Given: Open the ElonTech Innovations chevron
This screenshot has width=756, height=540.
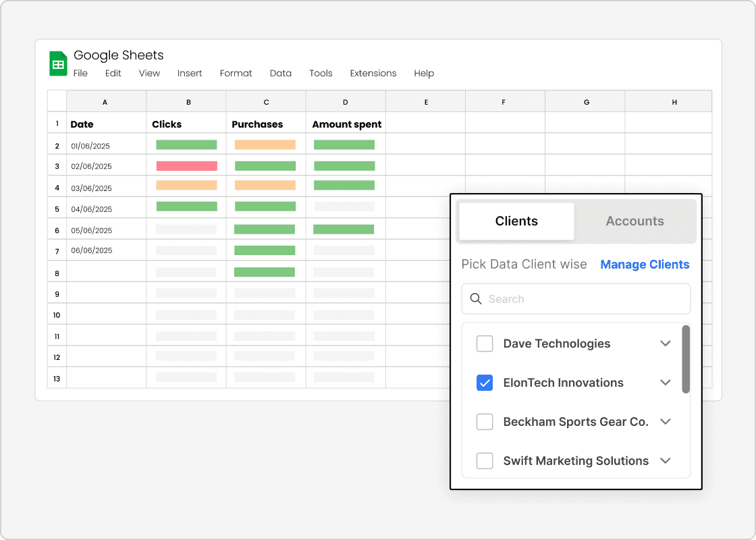Looking at the screenshot, I should [666, 383].
